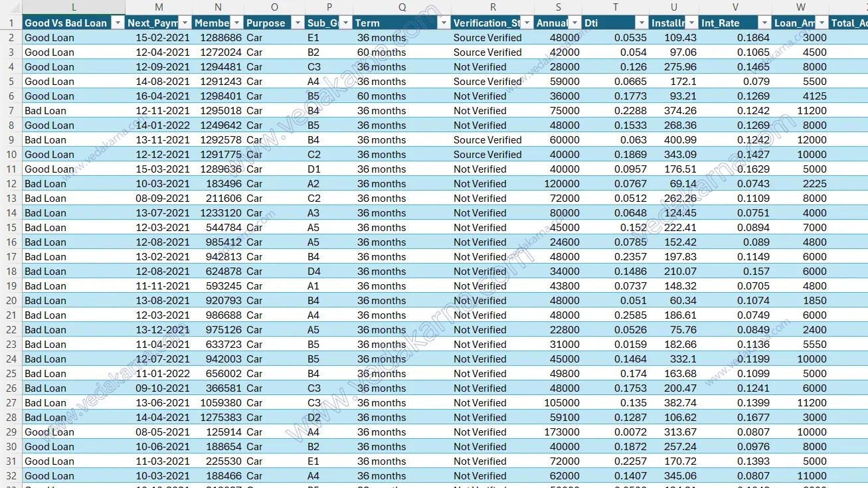
Task: Open the Int_Rate column filter dropdown
Action: [x=765, y=23]
